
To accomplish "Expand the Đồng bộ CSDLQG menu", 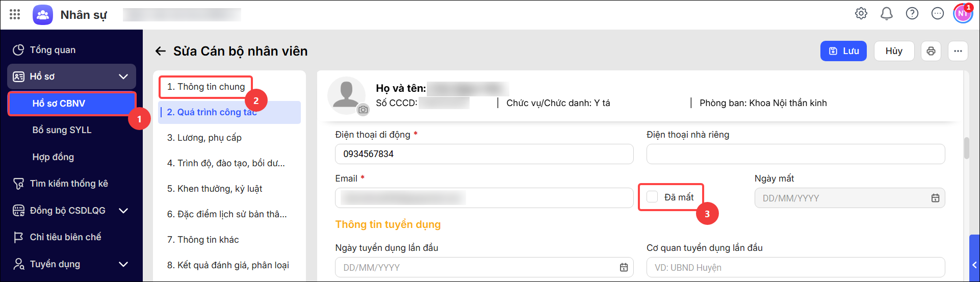I will click(x=123, y=211).
